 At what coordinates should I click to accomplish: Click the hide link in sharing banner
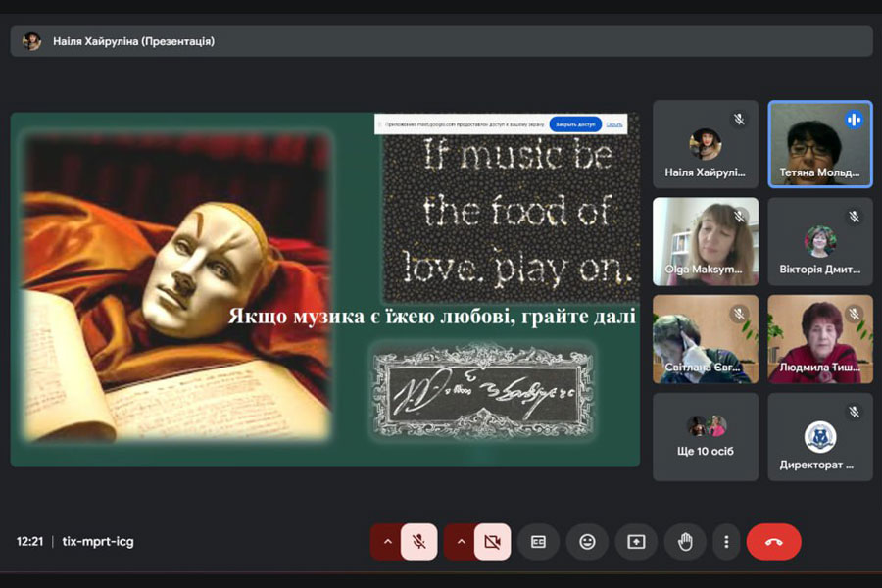pyautogui.click(x=614, y=124)
